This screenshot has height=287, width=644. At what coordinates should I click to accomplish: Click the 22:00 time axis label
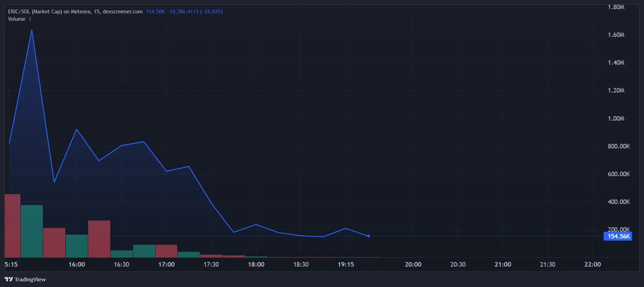pos(592,264)
